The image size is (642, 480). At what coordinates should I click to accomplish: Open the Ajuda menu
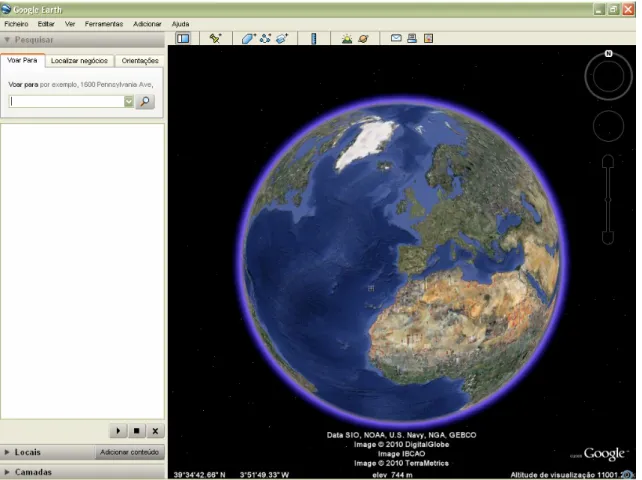[x=181, y=24]
